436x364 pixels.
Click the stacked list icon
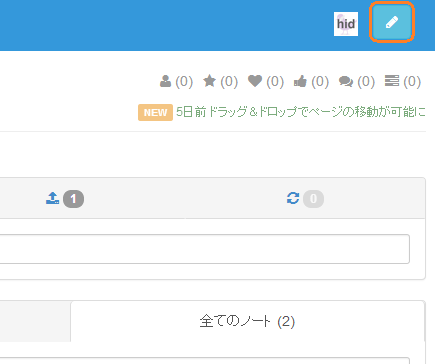point(392,81)
